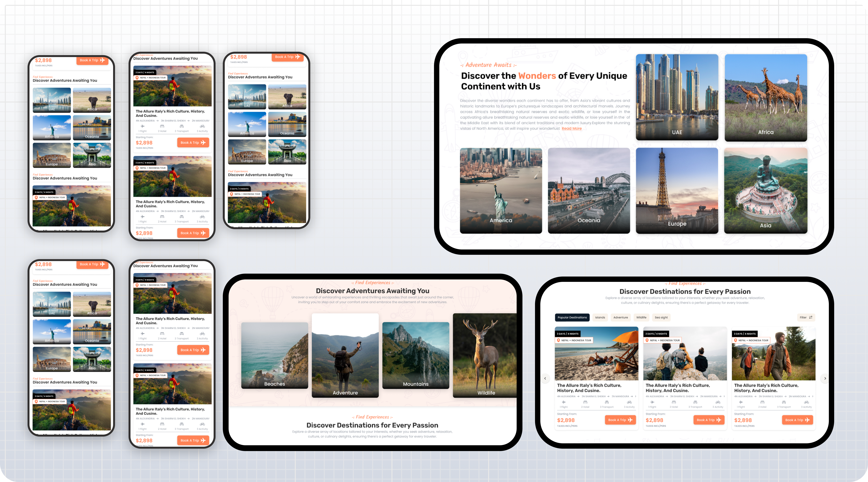Go to previous slide with left carousel chevron

tap(545, 378)
